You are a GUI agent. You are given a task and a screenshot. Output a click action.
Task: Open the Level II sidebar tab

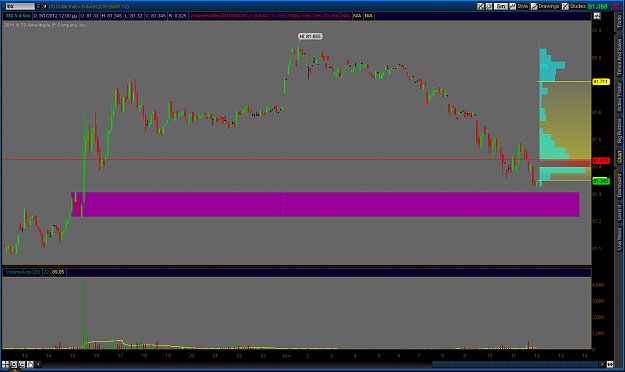click(619, 214)
